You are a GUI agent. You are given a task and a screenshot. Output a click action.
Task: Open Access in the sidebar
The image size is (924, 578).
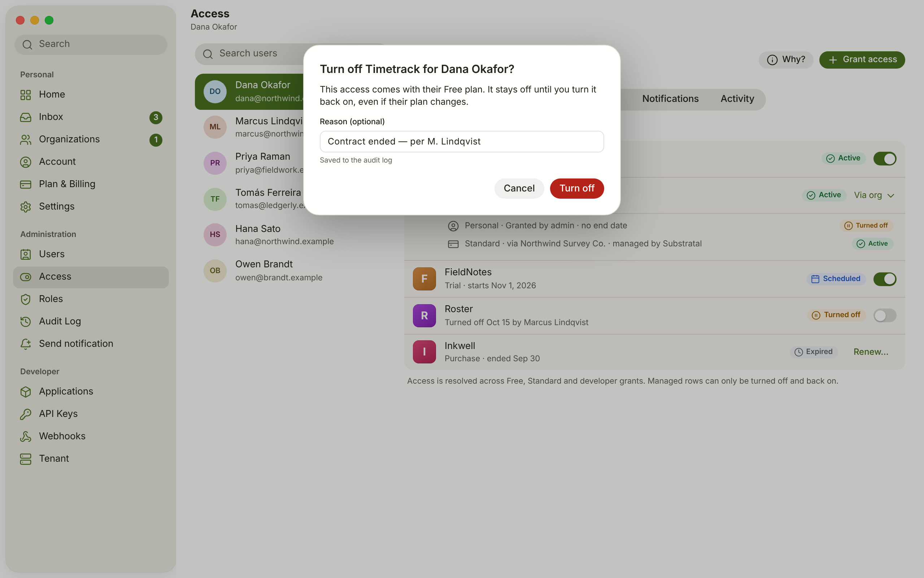pyautogui.click(x=91, y=277)
